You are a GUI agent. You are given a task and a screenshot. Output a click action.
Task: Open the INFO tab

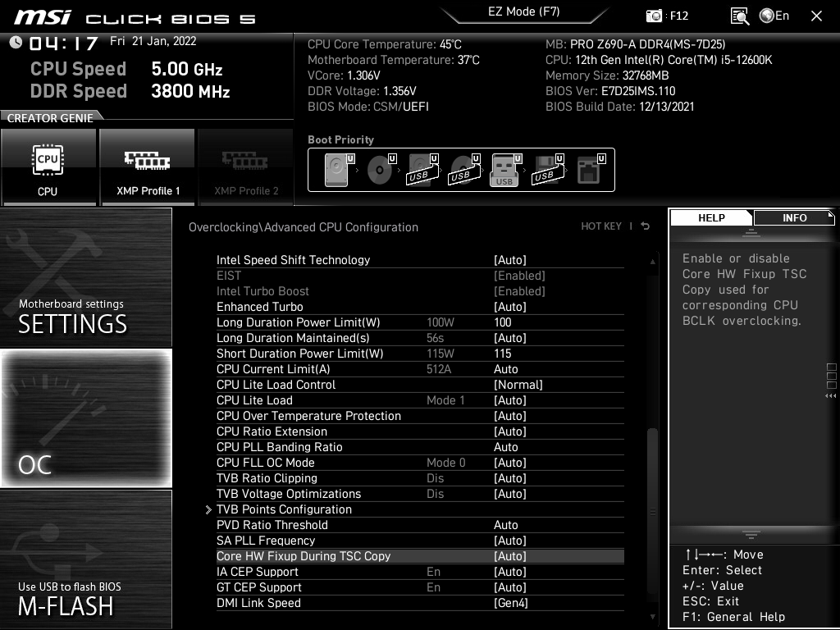coord(794,217)
